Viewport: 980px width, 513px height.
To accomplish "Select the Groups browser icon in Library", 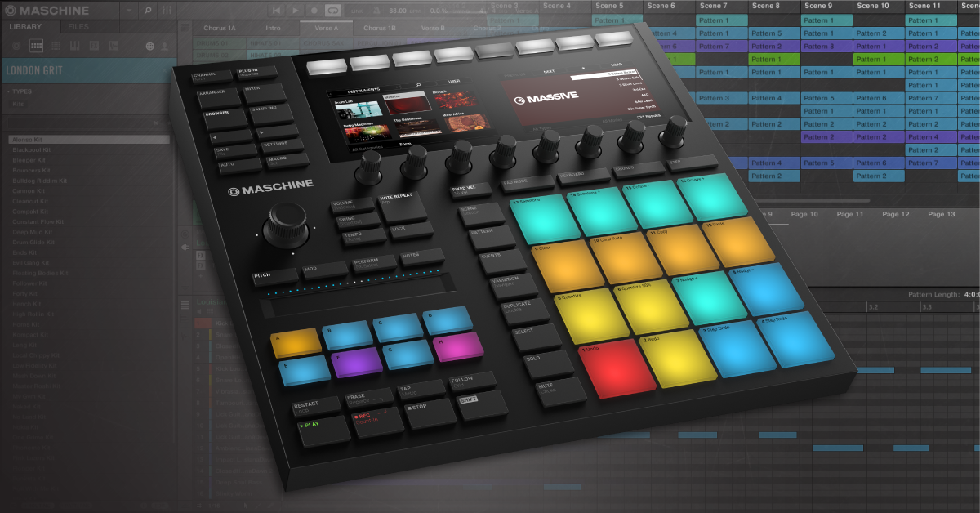I will pos(35,46).
